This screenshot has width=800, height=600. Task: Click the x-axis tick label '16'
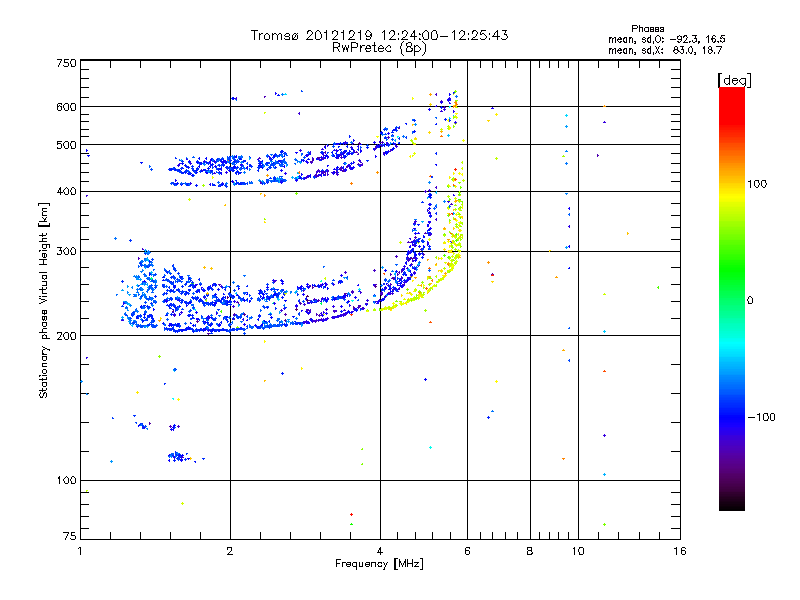pyautogui.click(x=680, y=551)
